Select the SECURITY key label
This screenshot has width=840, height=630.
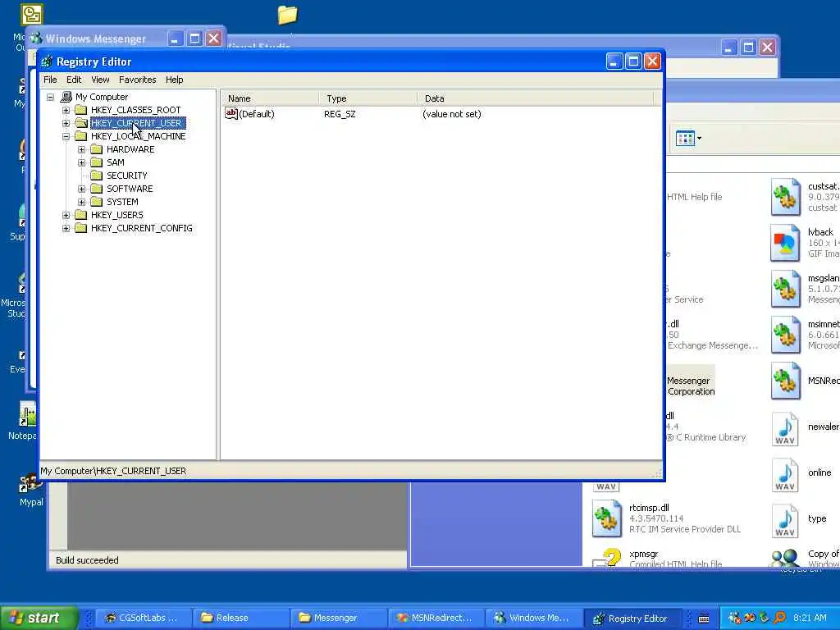point(126,176)
